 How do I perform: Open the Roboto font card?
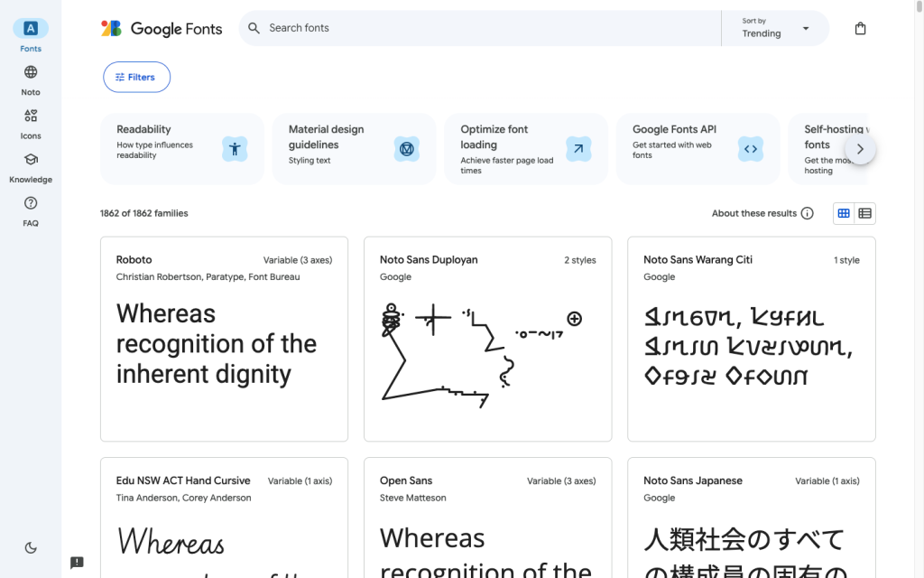[224, 340]
